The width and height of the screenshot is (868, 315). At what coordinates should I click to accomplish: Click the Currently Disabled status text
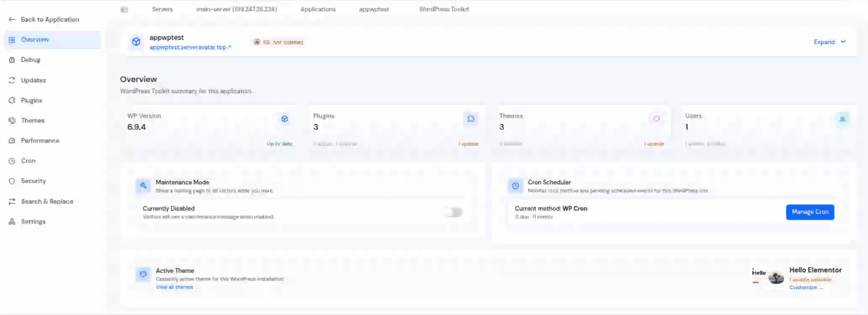(x=169, y=208)
